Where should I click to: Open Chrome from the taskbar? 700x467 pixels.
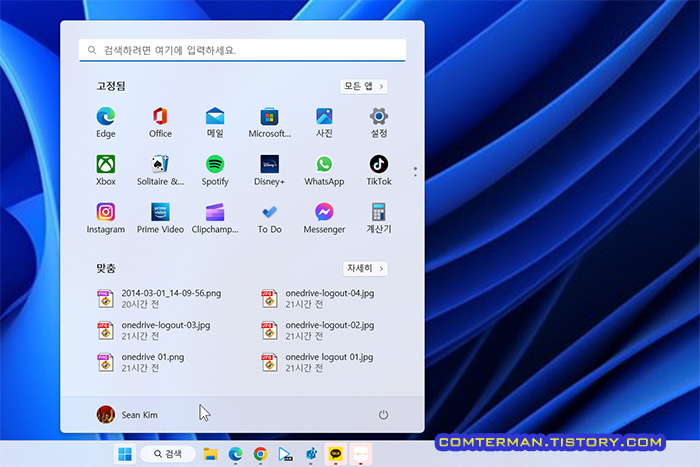pos(260,454)
